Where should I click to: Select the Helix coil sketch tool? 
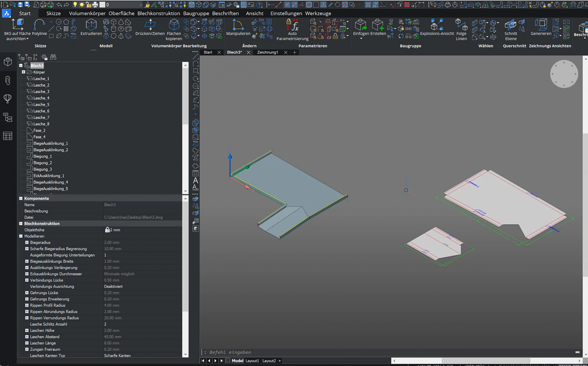66,29
